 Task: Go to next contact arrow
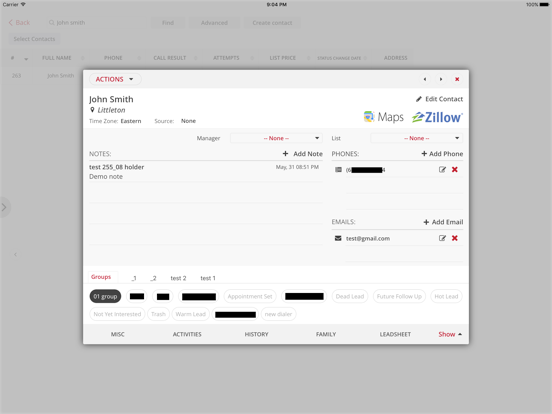(x=441, y=79)
